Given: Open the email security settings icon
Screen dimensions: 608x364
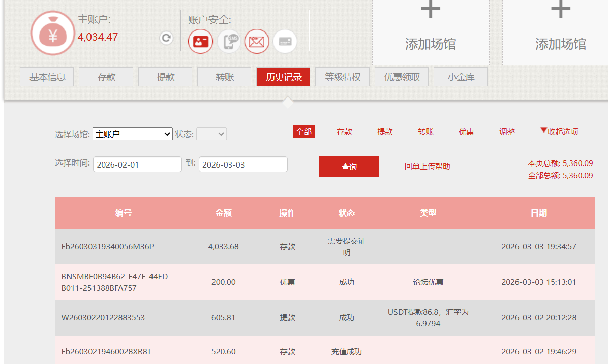Looking at the screenshot, I should click(257, 41).
